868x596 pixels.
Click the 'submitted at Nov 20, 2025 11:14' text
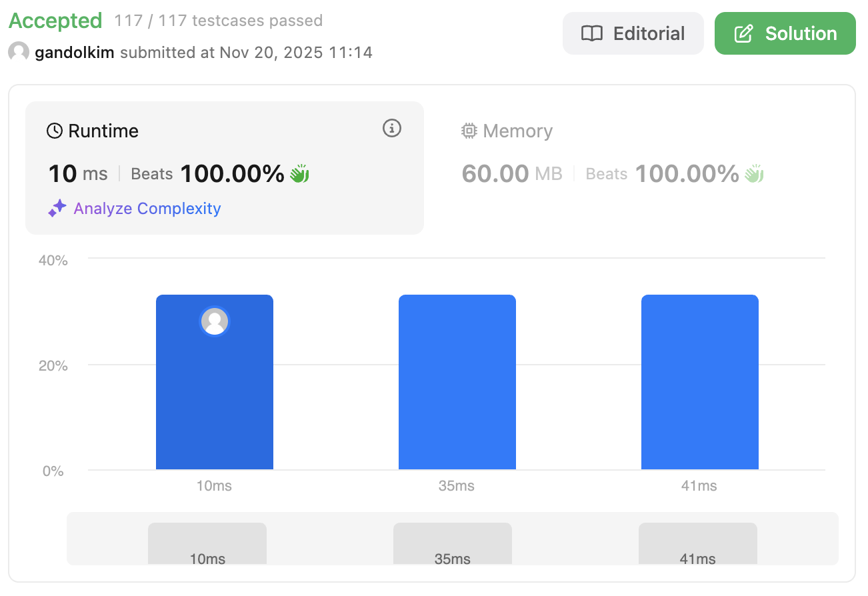pyautogui.click(x=246, y=53)
